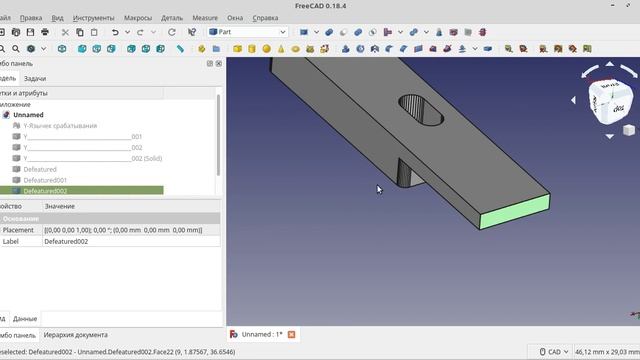This screenshot has width=640, height=360.
Task: Open the Справка menu
Action: tap(265, 18)
